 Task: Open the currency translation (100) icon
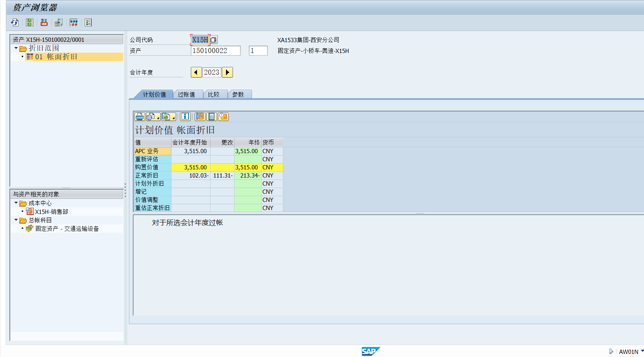click(44, 22)
